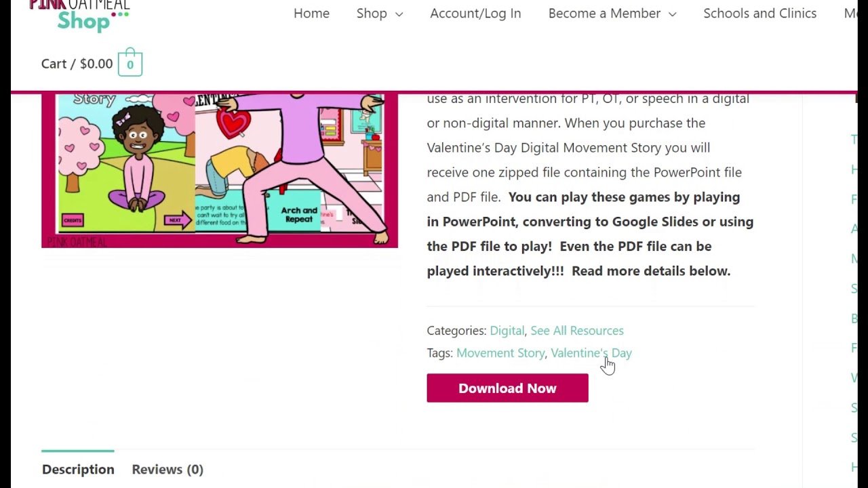This screenshot has width=868, height=488.
Task: Open the Digital category link
Action: pyautogui.click(x=507, y=330)
